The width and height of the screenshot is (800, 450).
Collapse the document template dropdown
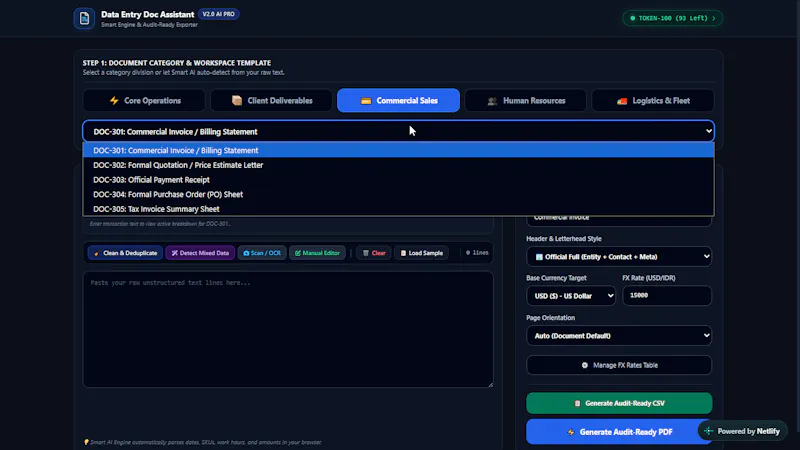(x=398, y=132)
